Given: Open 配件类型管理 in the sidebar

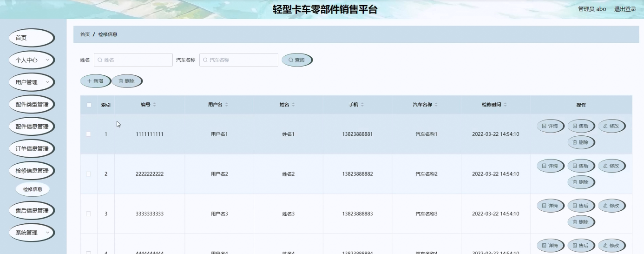Looking at the screenshot, I should (x=32, y=104).
